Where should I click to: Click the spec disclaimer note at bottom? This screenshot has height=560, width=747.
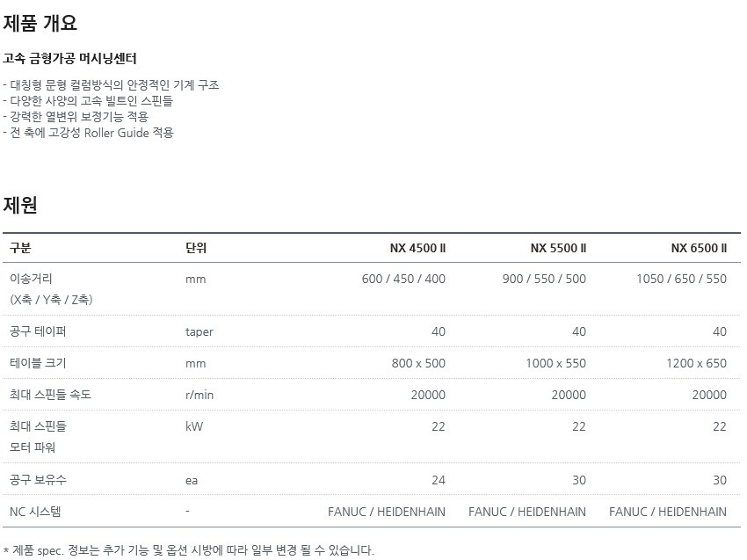pos(189,550)
